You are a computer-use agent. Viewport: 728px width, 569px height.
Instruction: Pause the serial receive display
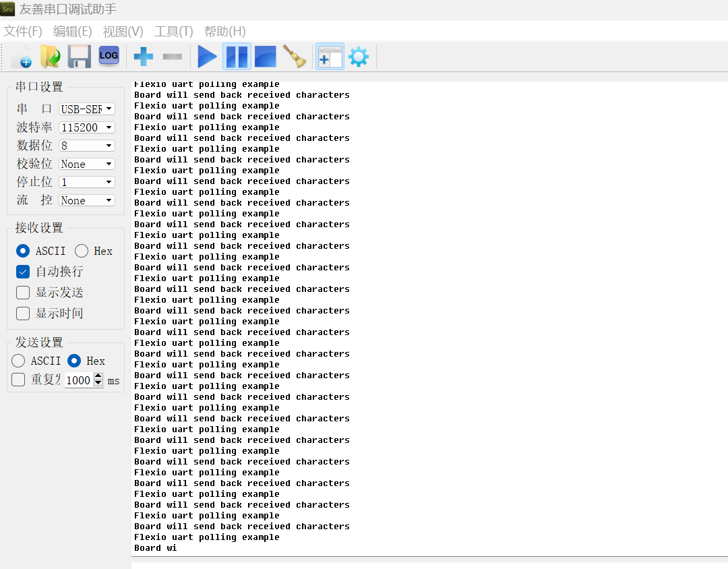coord(237,57)
